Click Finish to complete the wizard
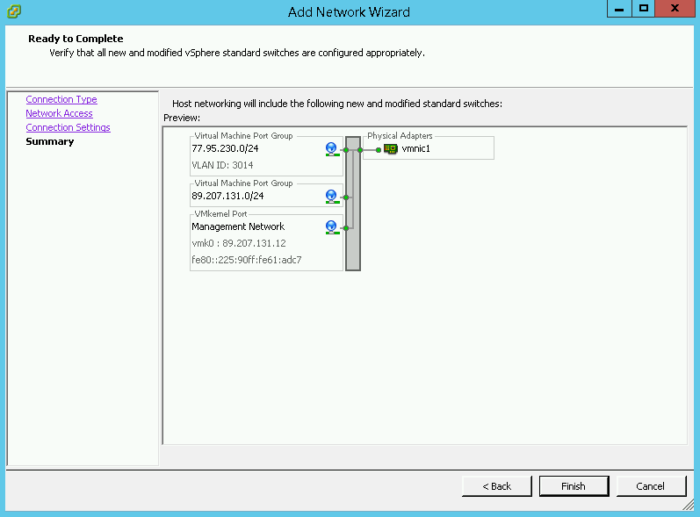 pos(574,486)
